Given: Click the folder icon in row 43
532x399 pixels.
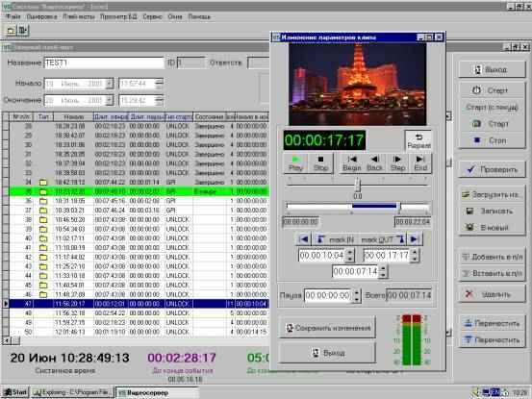Looking at the screenshot, I should (x=43, y=266).
